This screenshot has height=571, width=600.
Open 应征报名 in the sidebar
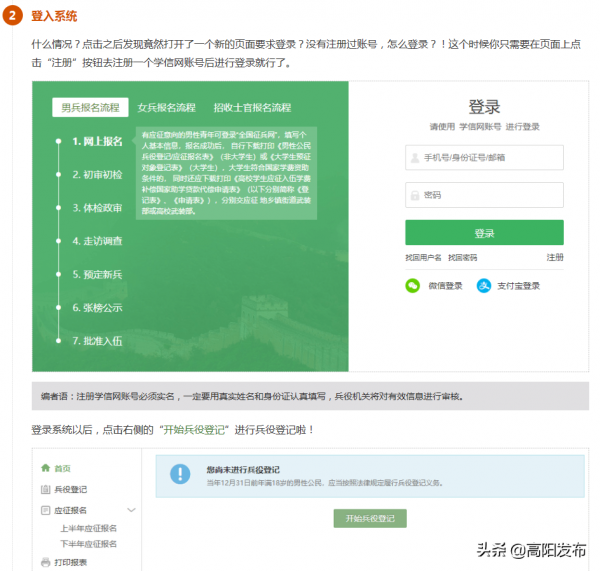70,510
